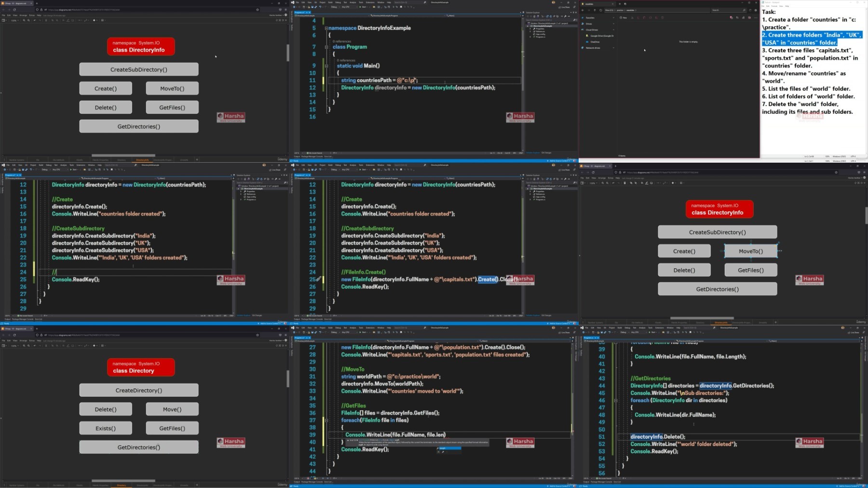The image size is (868, 488).
Task: Open the Help menu in Notepad
Action: click(x=787, y=6)
